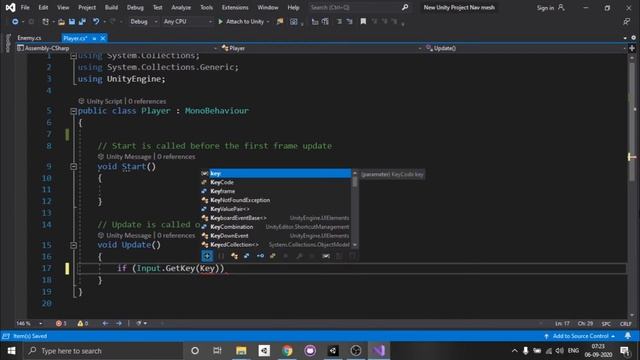Image resolution: width=640 pixels, height=360 pixels.
Task: Click the error count indicator in status strip
Action: [x=61, y=323]
